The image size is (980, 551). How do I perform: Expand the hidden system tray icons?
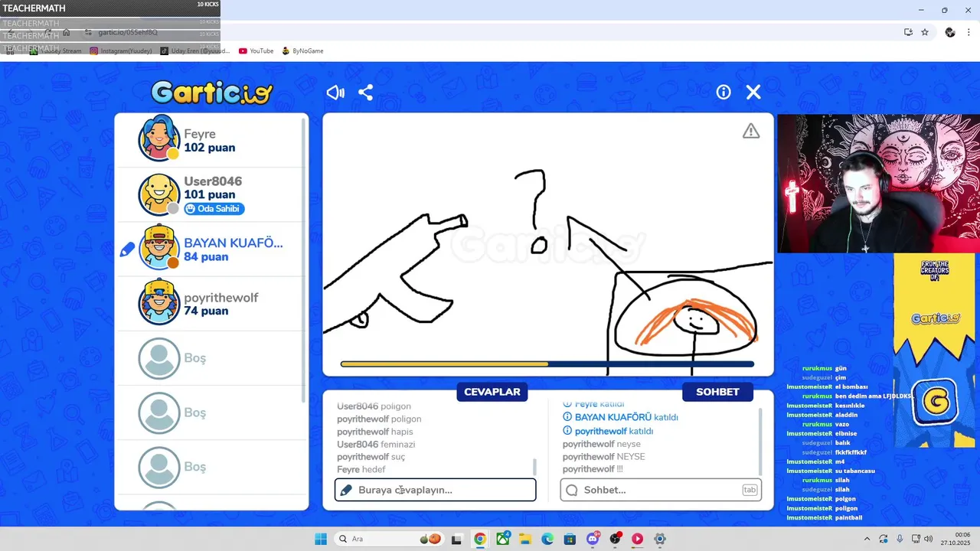pos(867,539)
